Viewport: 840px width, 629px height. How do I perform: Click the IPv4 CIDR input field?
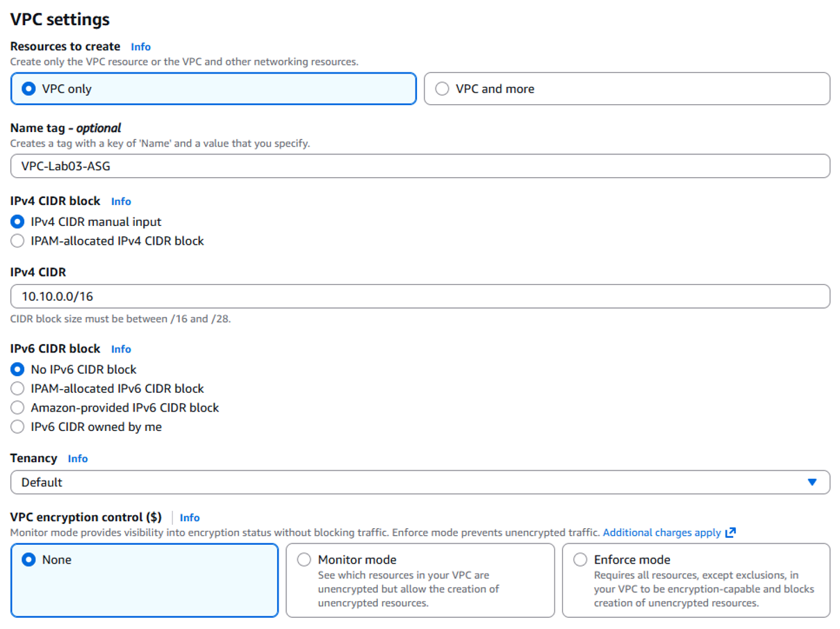420,296
